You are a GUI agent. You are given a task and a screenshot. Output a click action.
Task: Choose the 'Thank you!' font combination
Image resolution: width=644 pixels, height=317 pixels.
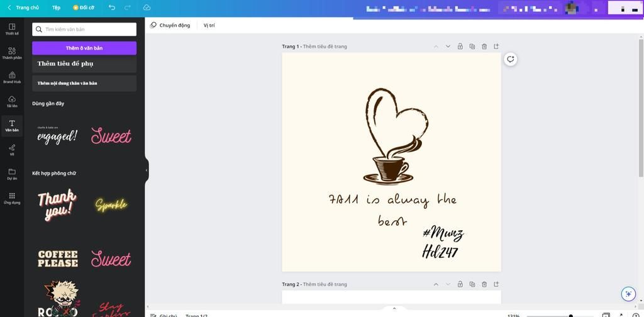57,205
